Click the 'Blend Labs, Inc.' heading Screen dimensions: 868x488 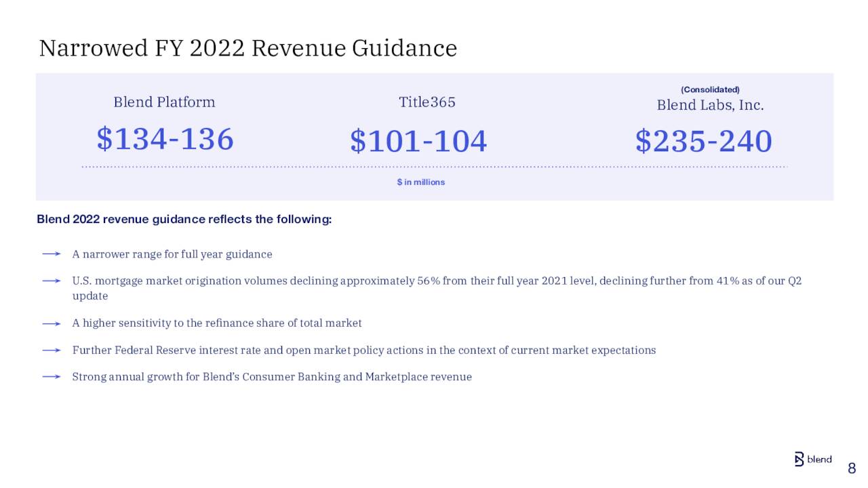point(710,105)
